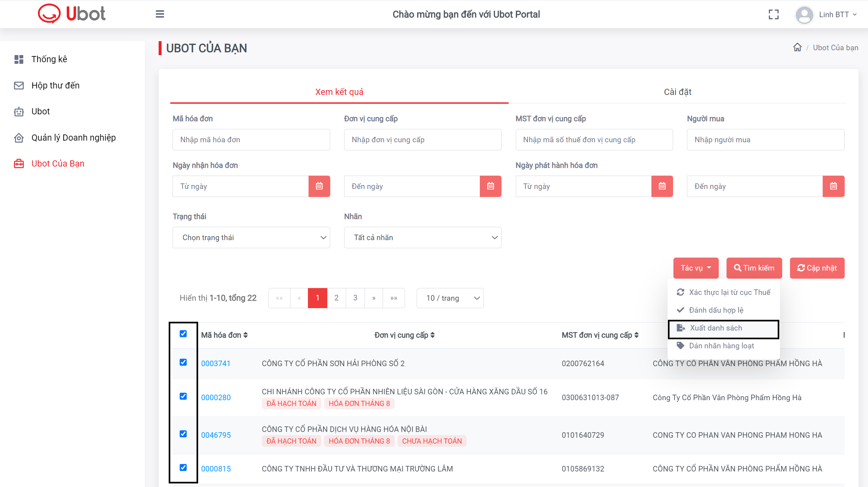
Task: Sort by Mã hóa đơn column
Action: coord(224,335)
